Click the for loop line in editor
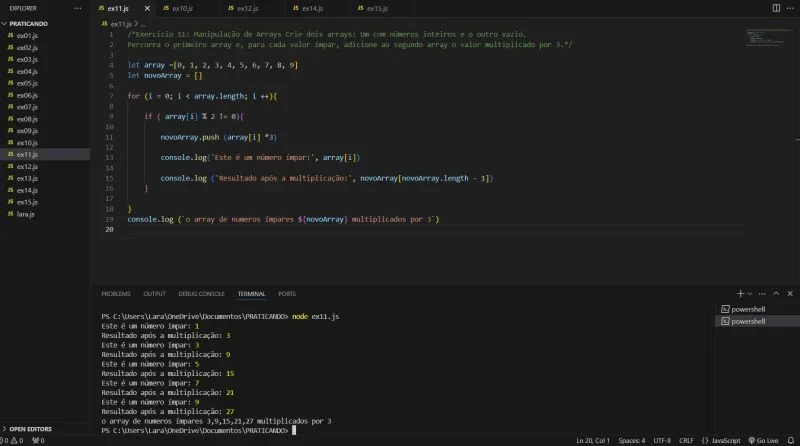The image size is (800, 446). coord(202,96)
